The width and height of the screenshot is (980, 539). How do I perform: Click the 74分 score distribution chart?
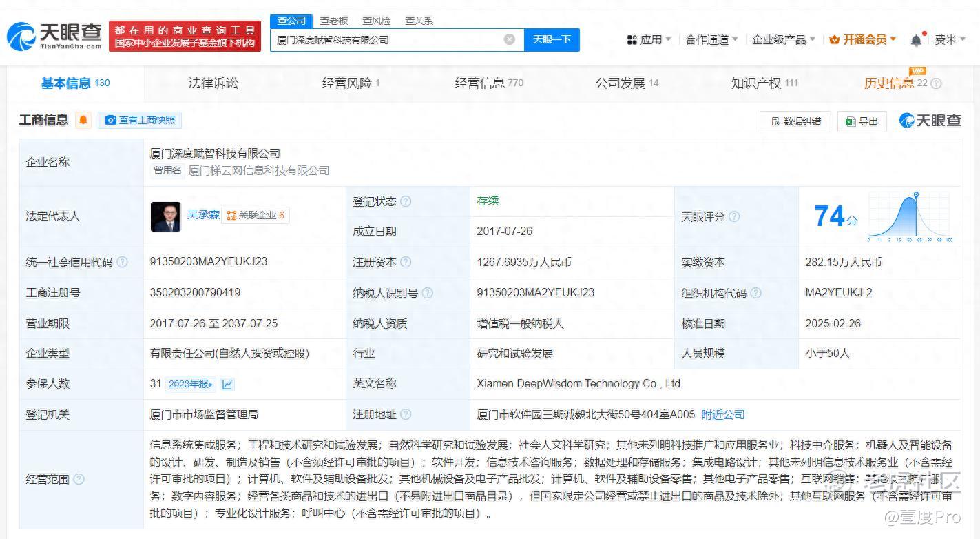click(x=910, y=216)
